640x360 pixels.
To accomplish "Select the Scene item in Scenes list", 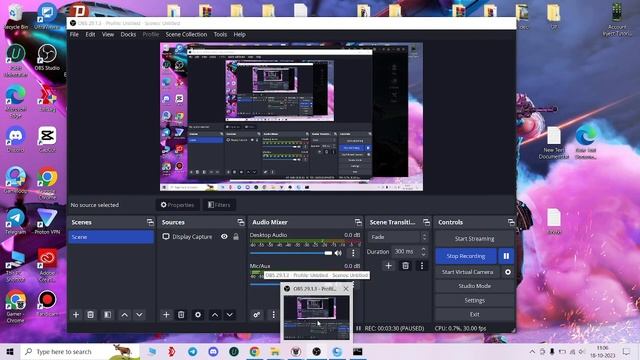I will [111, 237].
